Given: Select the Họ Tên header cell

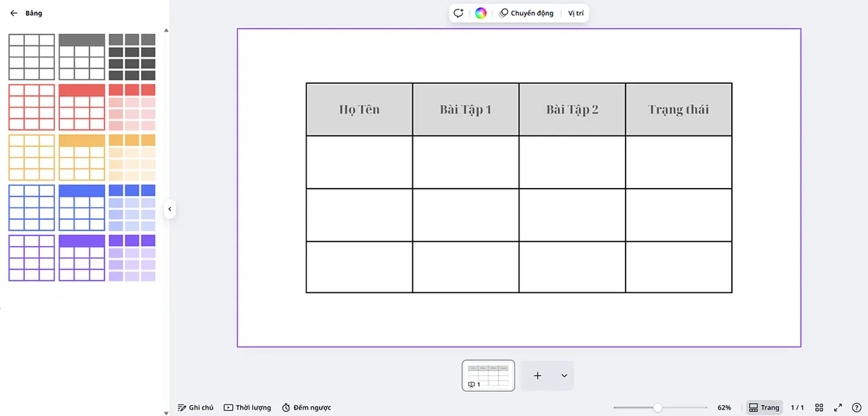Looking at the screenshot, I should (x=359, y=109).
